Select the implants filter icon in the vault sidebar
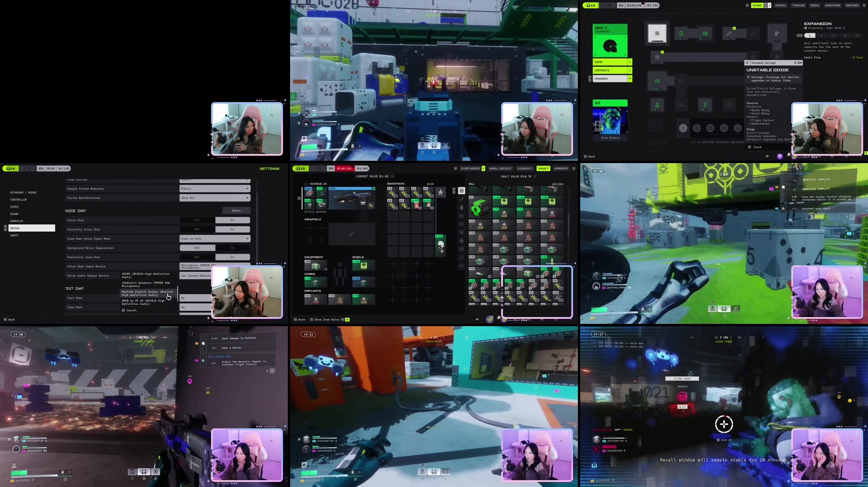The height and width of the screenshot is (487, 868). (x=461, y=241)
